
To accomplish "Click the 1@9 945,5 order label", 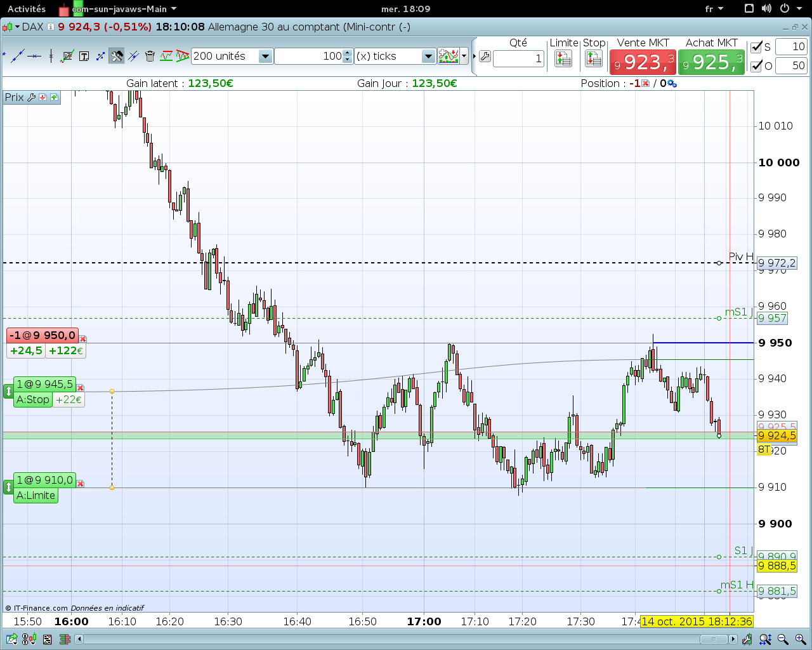I will pos(44,385).
